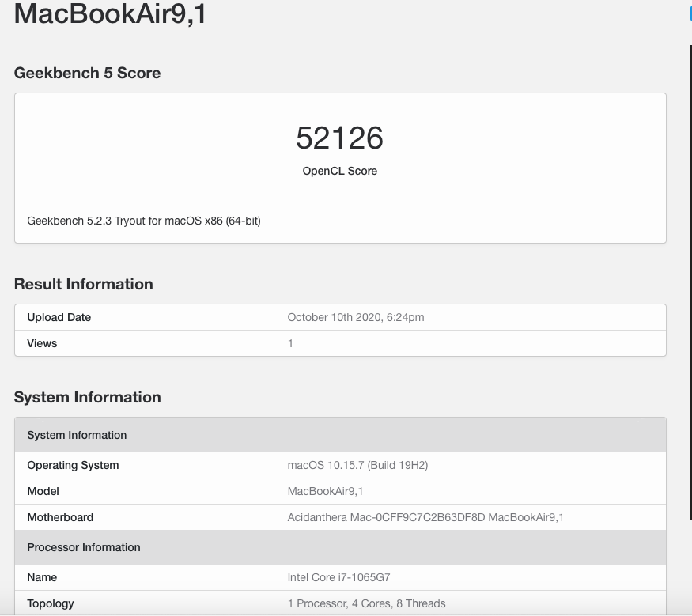Click the Model row label

43,491
